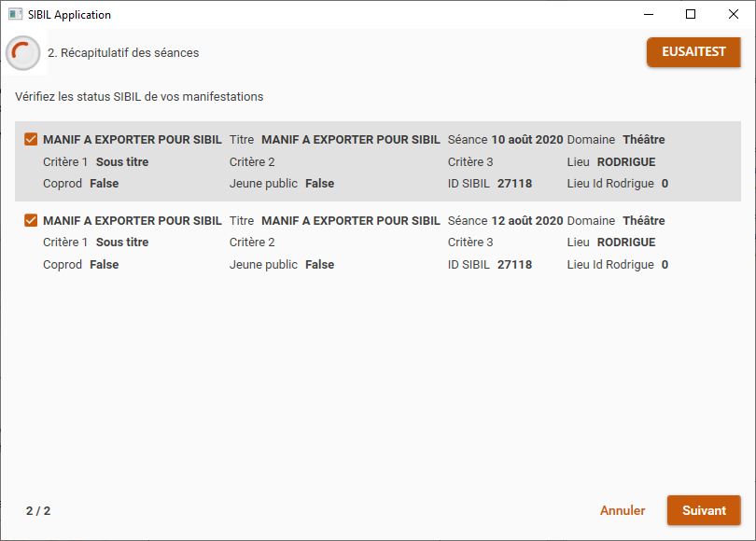Select the first manifestation row titled MANIF A EXPORTER
The height and width of the screenshot is (541, 756).
click(378, 161)
